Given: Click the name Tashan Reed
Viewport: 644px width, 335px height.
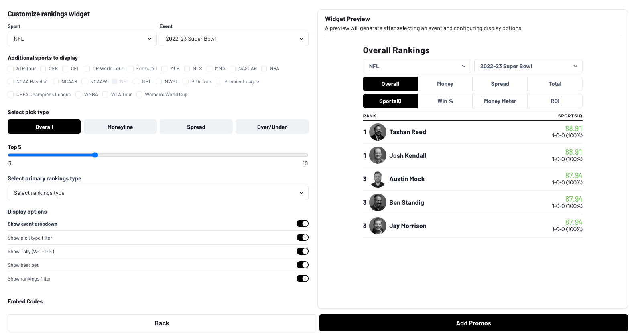Looking at the screenshot, I should [x=408, y=132].
